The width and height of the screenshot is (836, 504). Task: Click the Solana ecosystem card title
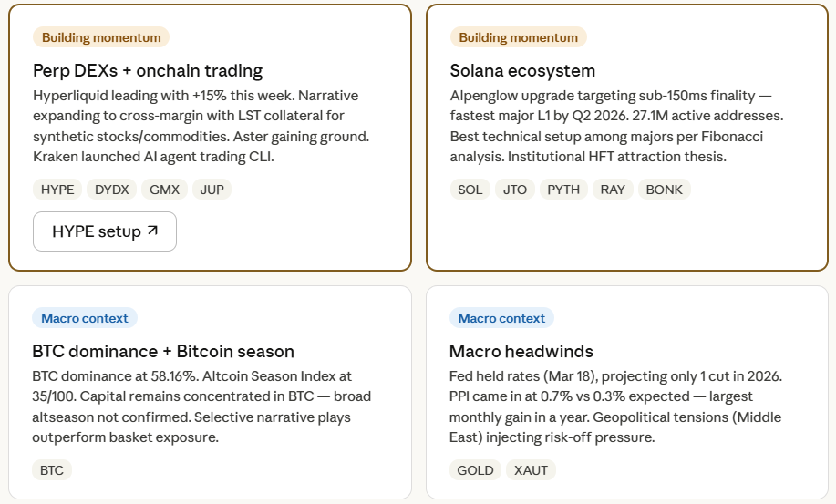[522, 70]
